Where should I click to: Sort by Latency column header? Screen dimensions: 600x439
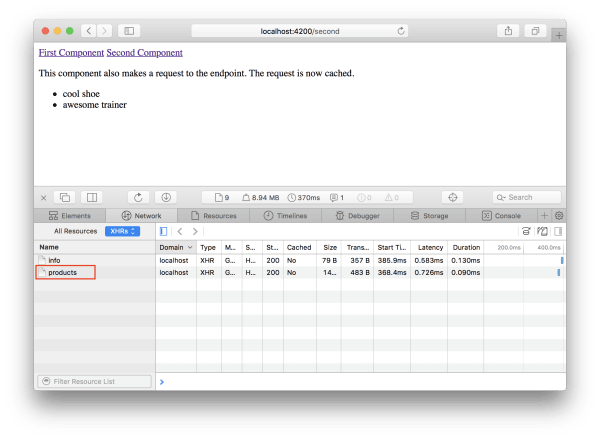[x=430, y=248]
